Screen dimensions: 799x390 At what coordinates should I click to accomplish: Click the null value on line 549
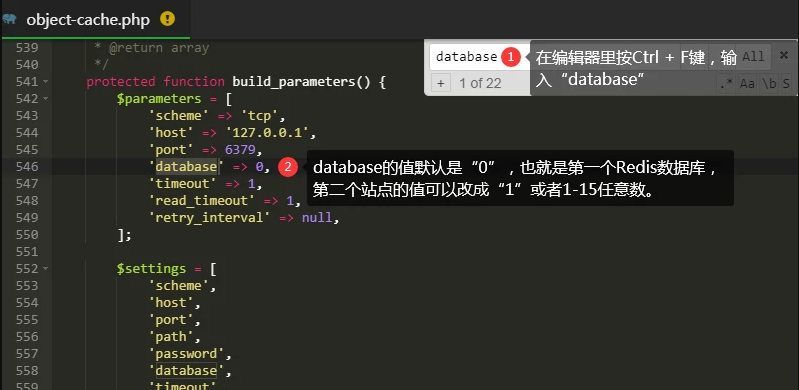317,218
